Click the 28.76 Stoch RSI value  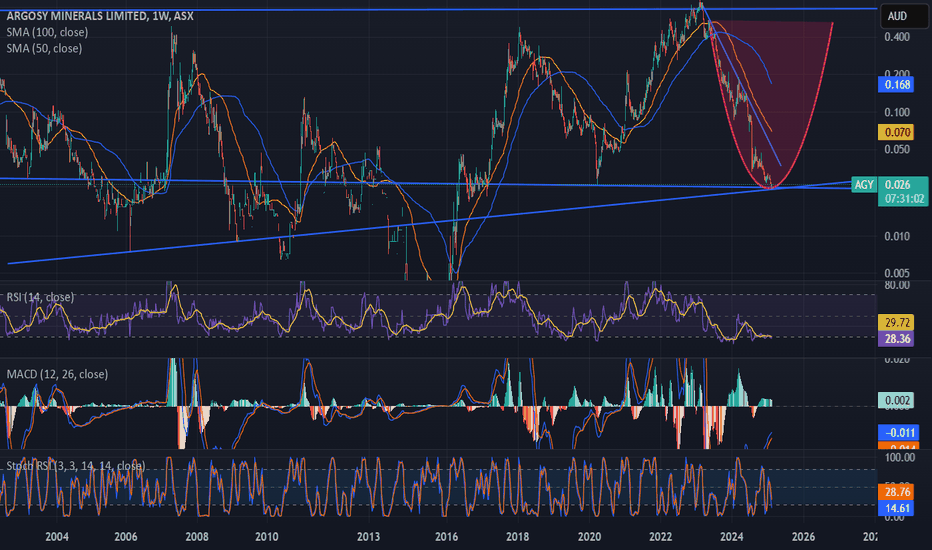[x=897, y=492]
